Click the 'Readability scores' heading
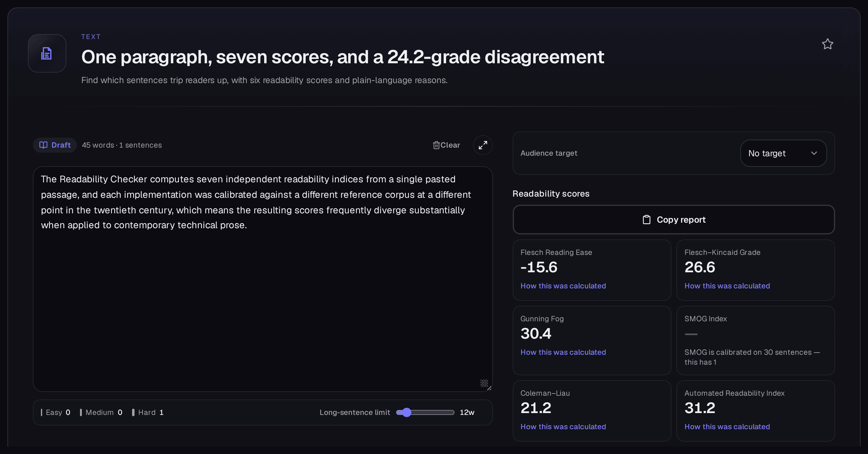 (x=551, y=194)
